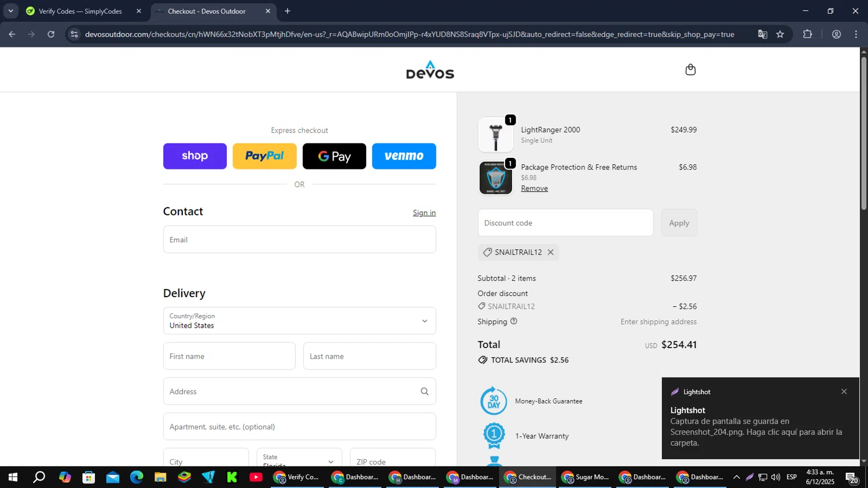The image size is (868, 488).
Task: View site information icon in address bar
Action: (x=74, y=34)
